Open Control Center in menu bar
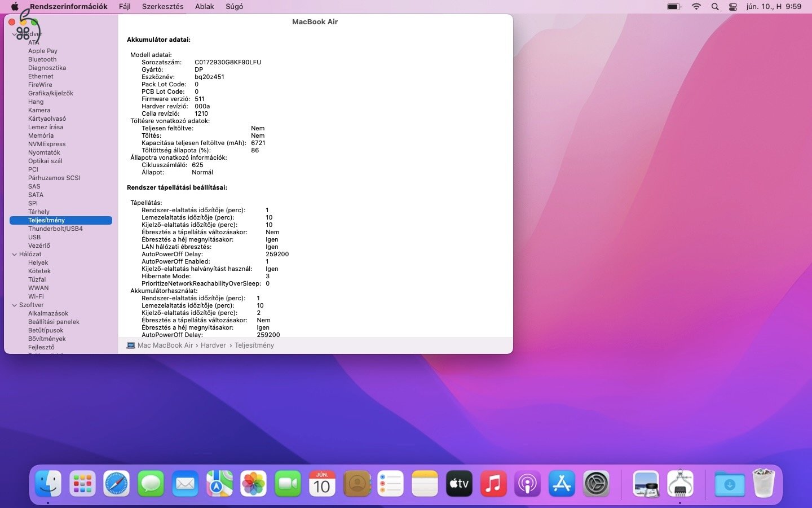This screenshot has width=812, height=508. tap(733, 7)
